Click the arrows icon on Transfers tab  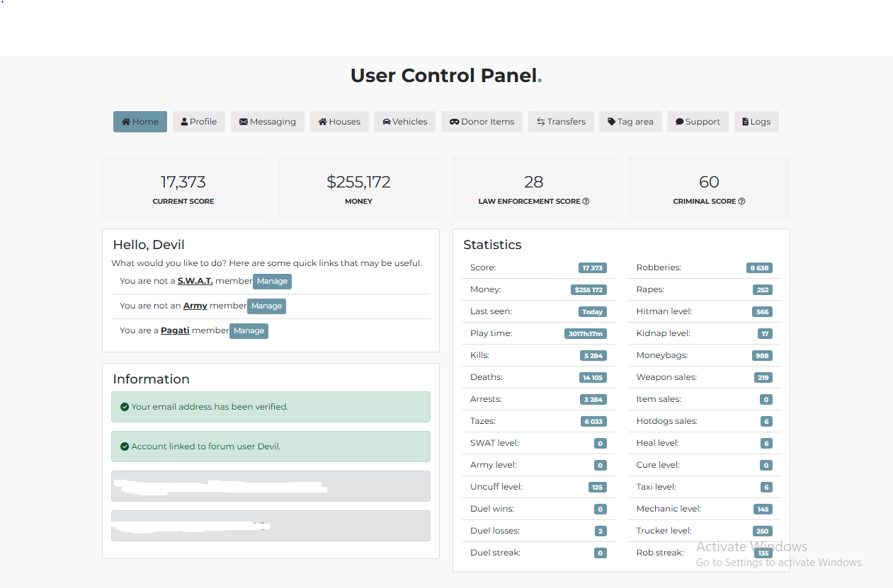coord(540,122)
